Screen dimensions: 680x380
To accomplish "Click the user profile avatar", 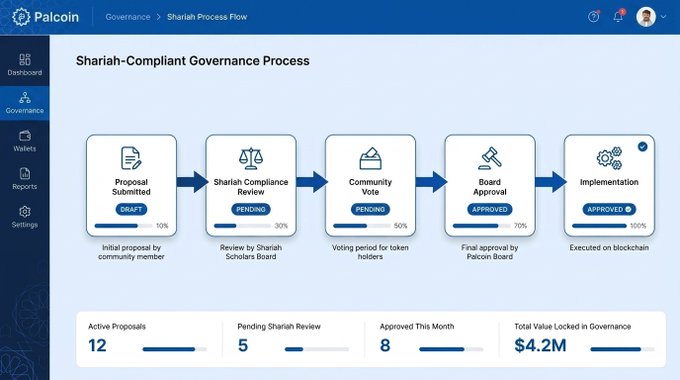I will coord(646,17).
